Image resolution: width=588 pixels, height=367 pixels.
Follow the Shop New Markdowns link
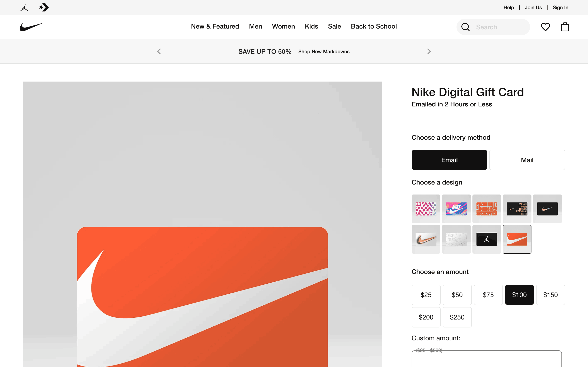324,52
